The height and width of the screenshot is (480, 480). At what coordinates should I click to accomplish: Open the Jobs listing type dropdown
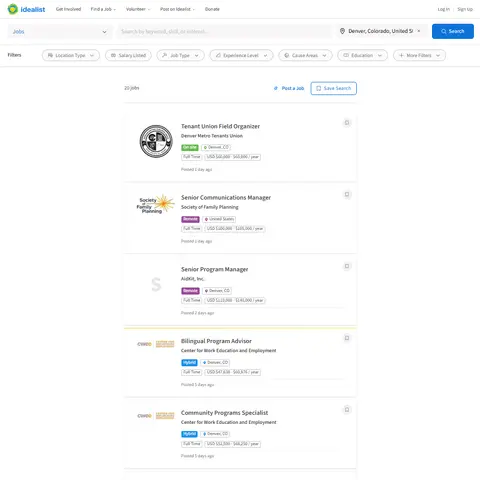(x=60, y=32)
